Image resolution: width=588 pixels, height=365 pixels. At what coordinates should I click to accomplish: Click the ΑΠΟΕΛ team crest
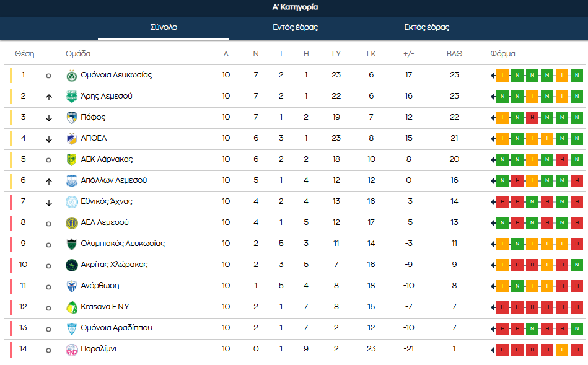pyautogui.click(x=71, y=139)
